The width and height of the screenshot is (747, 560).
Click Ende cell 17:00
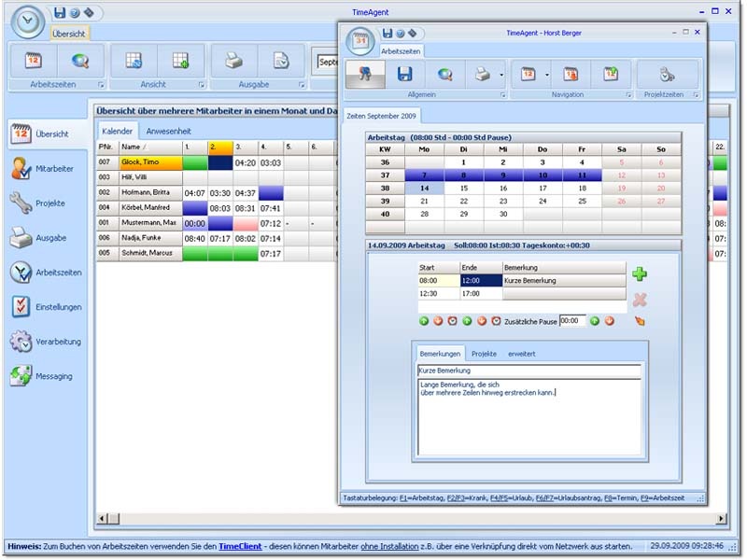pos(481,294)
